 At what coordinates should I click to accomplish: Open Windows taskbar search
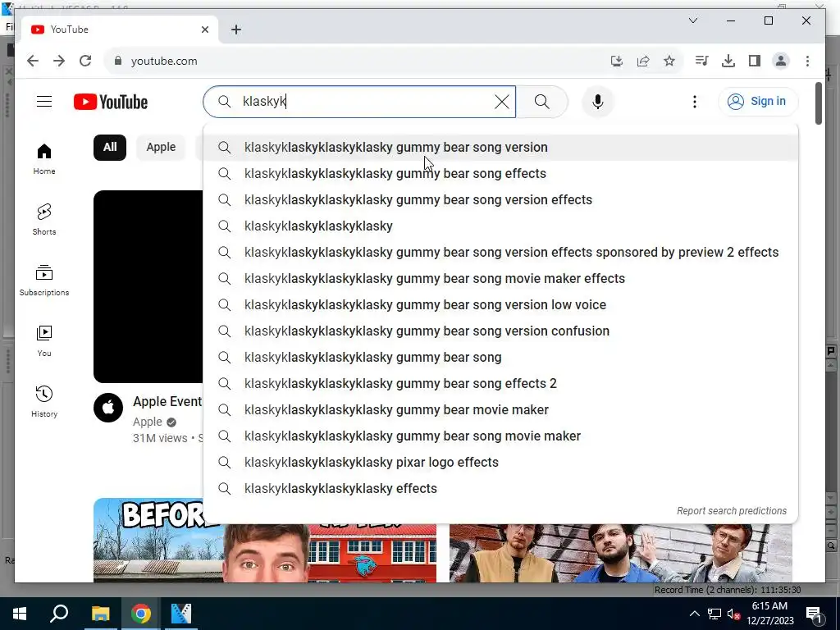tap(59, 614)
